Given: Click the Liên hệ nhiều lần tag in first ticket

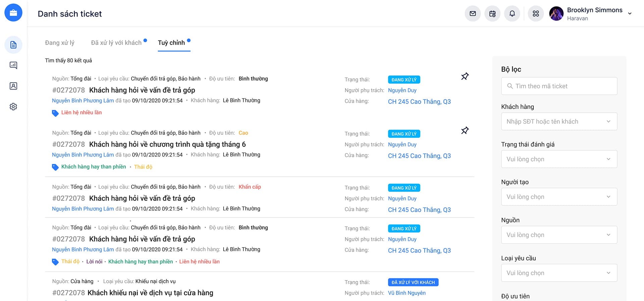Looking at the screenshot, I should tap(82, 113).
